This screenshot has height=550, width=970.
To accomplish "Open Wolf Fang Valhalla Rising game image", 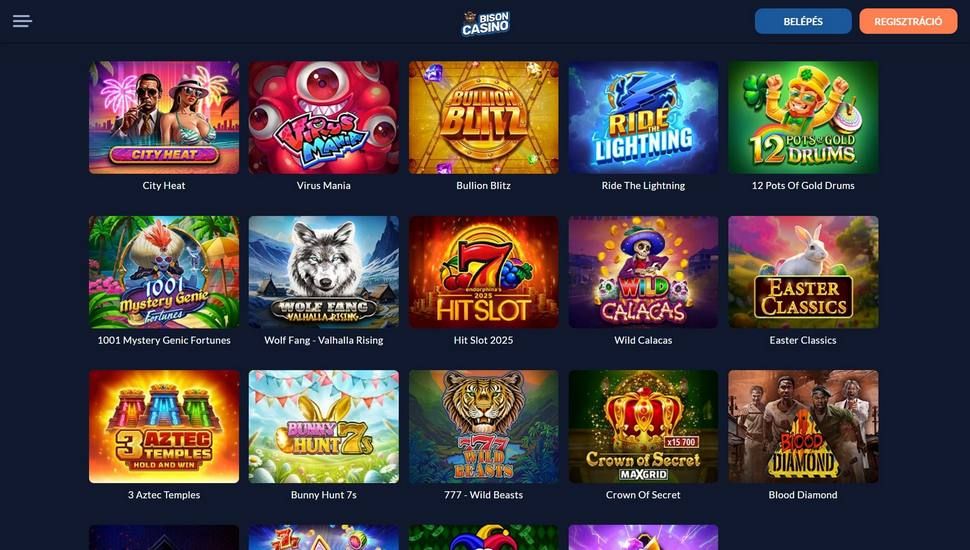I will 324,272.
